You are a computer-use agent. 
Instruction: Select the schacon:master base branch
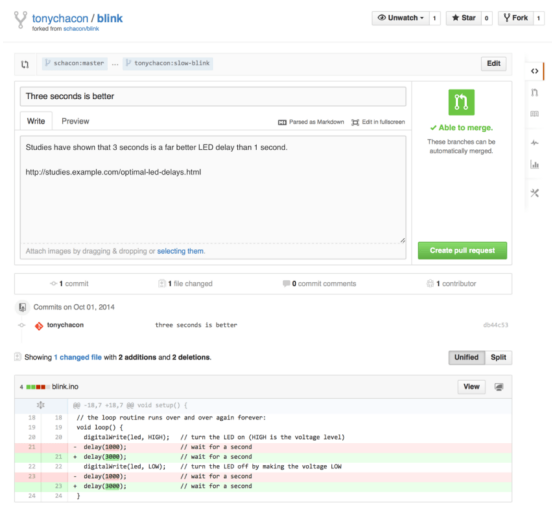point(75,63)
